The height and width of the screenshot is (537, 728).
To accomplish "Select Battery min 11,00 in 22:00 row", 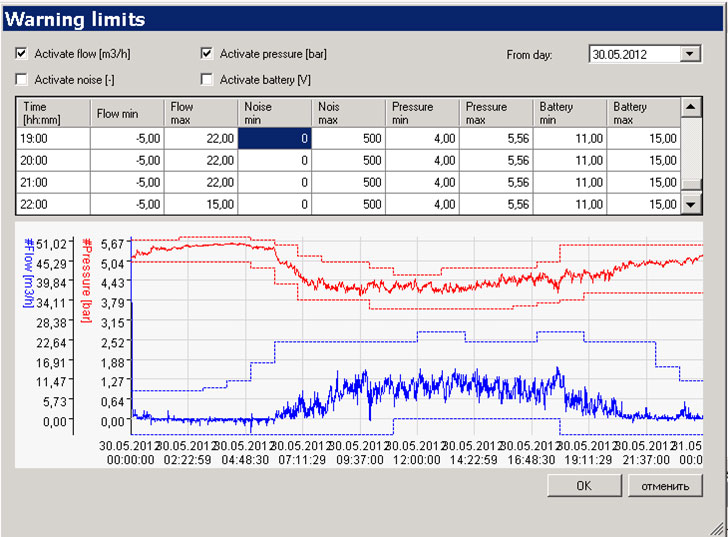I will point(570,204).
